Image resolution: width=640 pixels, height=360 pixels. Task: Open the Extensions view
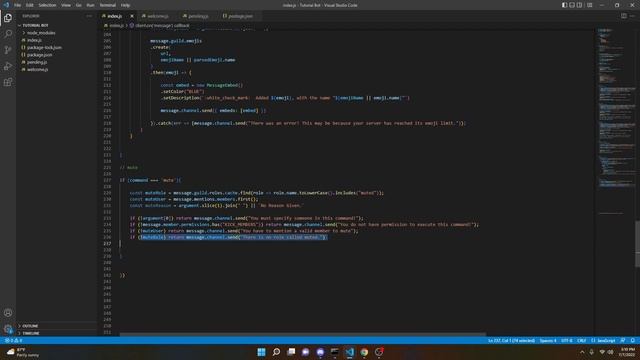(x=8, y=82)
